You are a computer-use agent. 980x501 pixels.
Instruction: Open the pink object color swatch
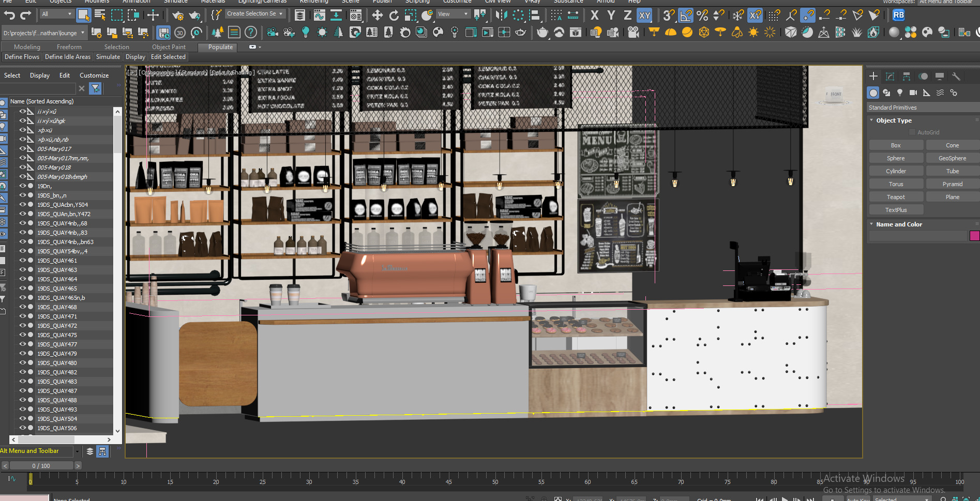point(974,236)
